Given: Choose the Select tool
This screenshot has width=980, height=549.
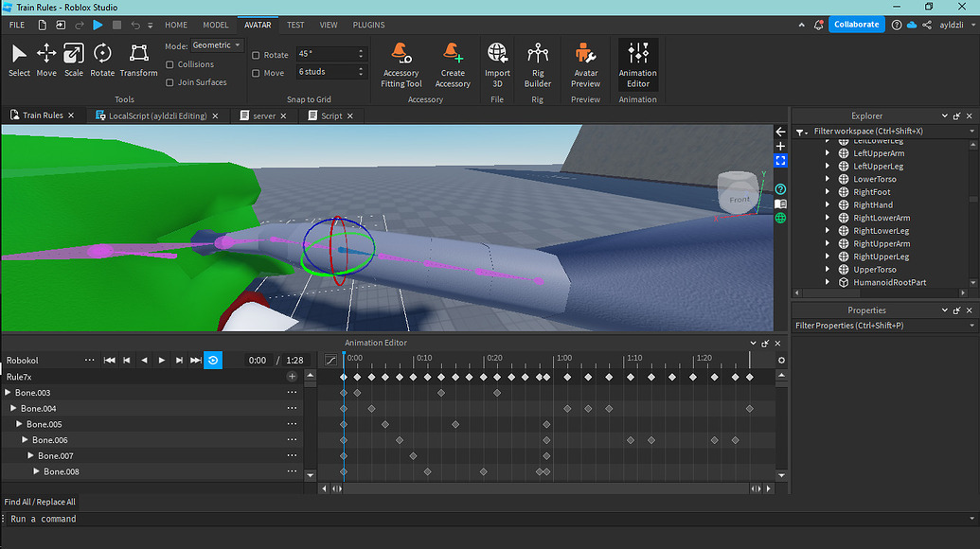Looking at the screenshot, I should click(19, 60).
